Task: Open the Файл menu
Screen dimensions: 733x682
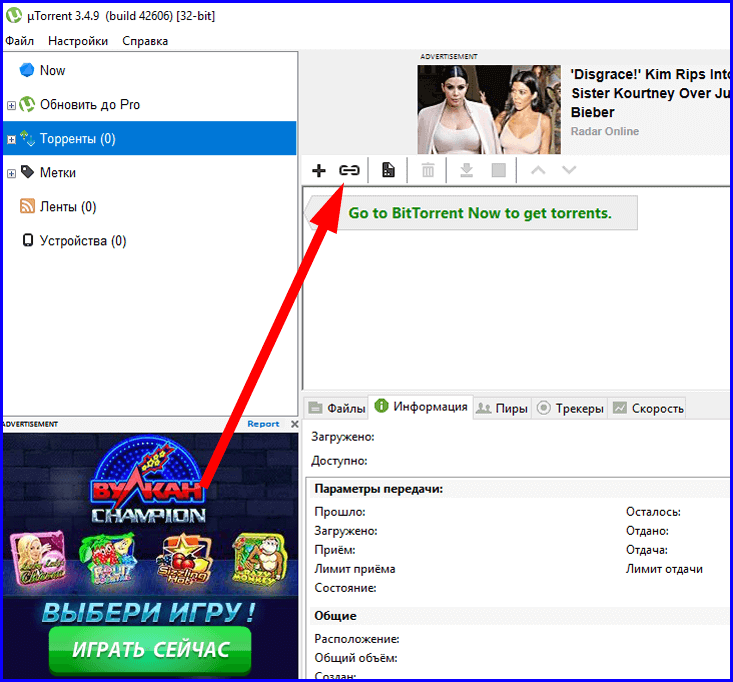Action: tap(20, 41)
